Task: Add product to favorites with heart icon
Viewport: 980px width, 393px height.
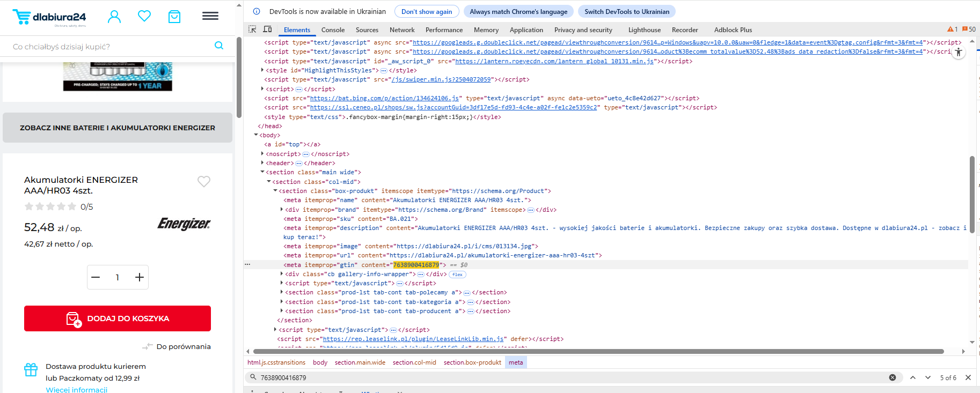Action: click(204, 181)
